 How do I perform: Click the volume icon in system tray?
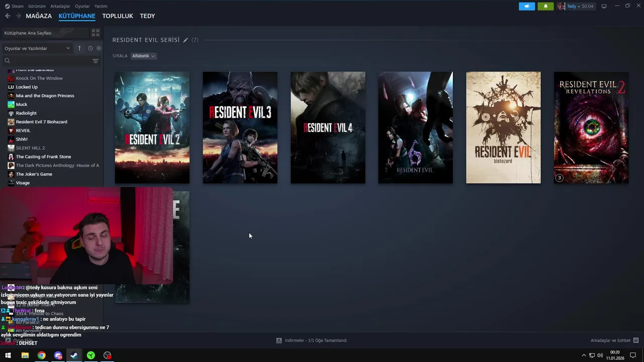pyautogui.click(x=600, y=355)
